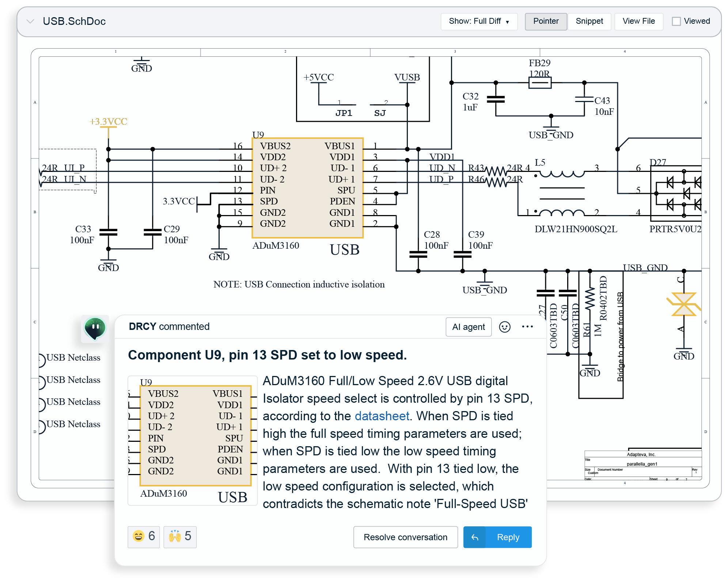Expand the dropdown caret beside Full Diff
Screen dimensions: 728x583
point(507,21)
